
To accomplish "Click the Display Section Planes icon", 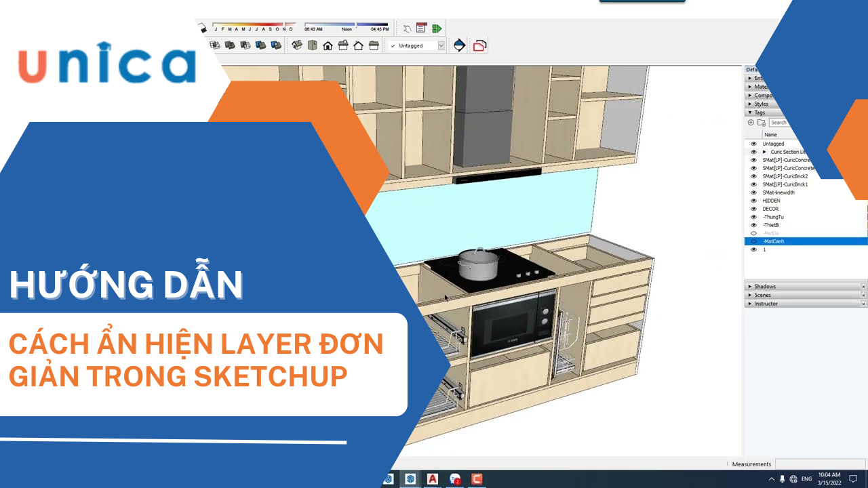I will tap(459, 45).
